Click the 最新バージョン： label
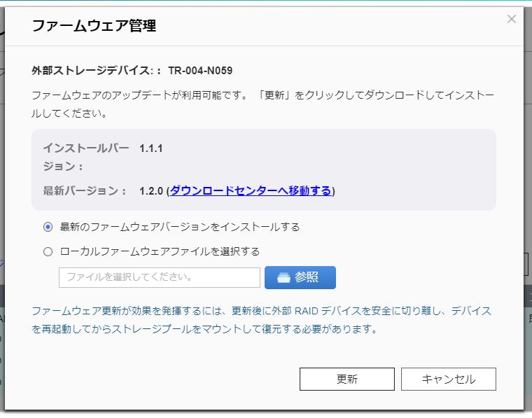The image size is (532, 418). tap(85, 190)
